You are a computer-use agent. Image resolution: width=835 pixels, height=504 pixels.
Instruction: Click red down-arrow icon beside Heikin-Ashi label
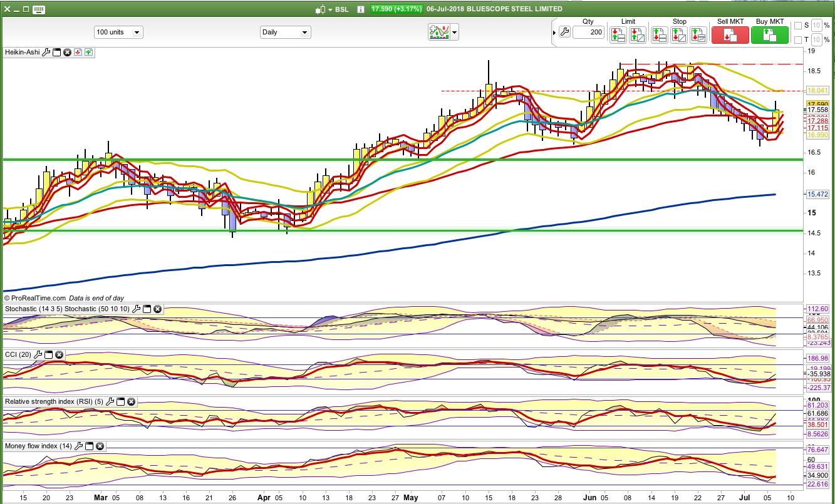(78, 53)
